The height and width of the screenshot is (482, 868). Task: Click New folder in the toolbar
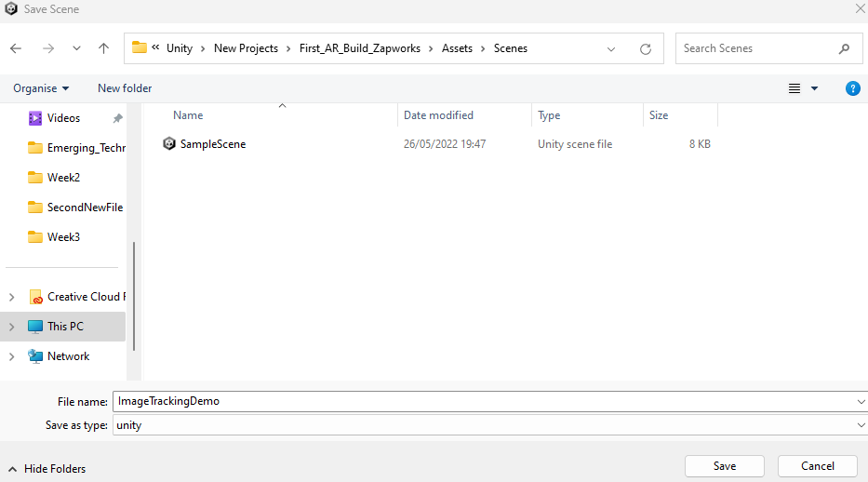tap(125, 88)
